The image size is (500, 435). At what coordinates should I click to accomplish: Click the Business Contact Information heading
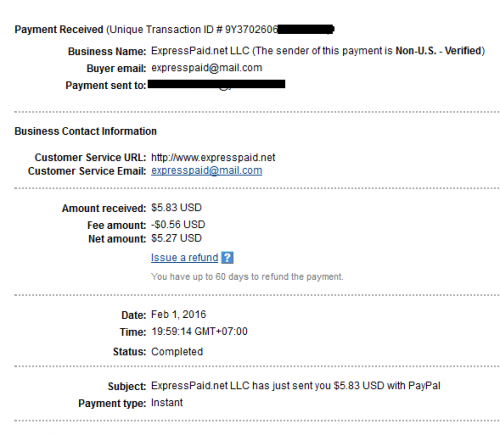click(85, 131)
